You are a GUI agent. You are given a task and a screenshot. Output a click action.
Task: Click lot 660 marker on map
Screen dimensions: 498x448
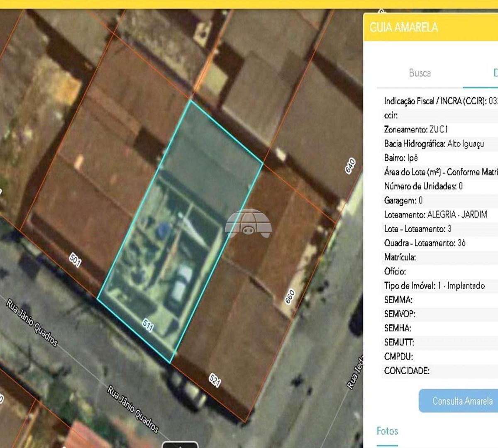pos(290,296)
